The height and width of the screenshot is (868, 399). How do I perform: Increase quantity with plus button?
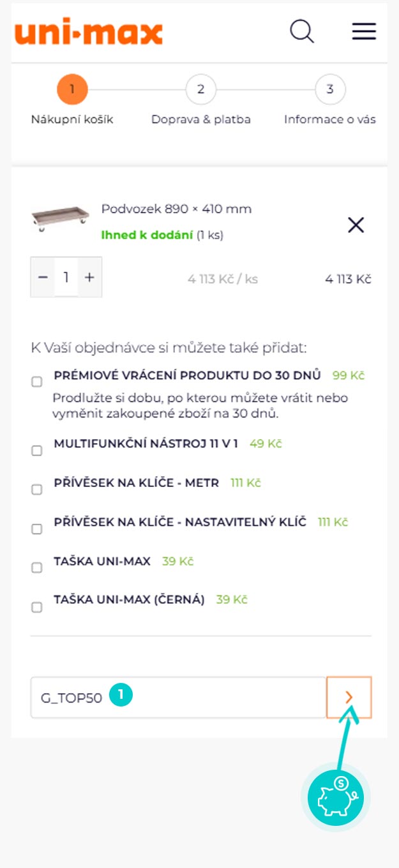point(89,277)
